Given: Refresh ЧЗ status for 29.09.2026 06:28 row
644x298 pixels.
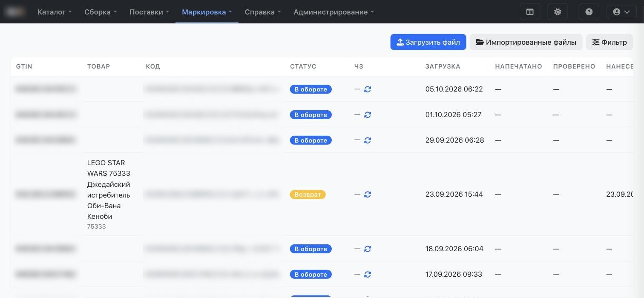Looking at the screenshot, I should [368, 140].
